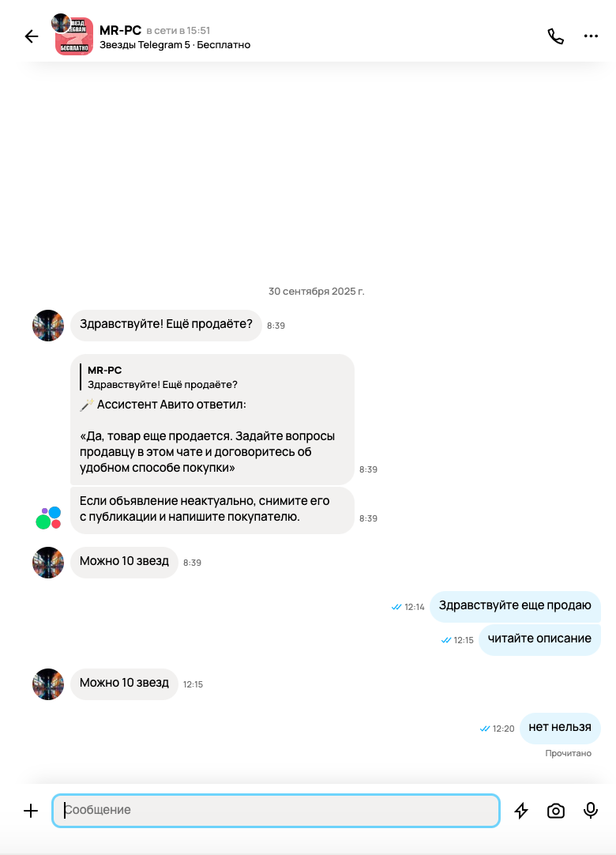The image size is (616, 855).
Task: Open quick replies lightning bolt icon
Action: point(522,810)
